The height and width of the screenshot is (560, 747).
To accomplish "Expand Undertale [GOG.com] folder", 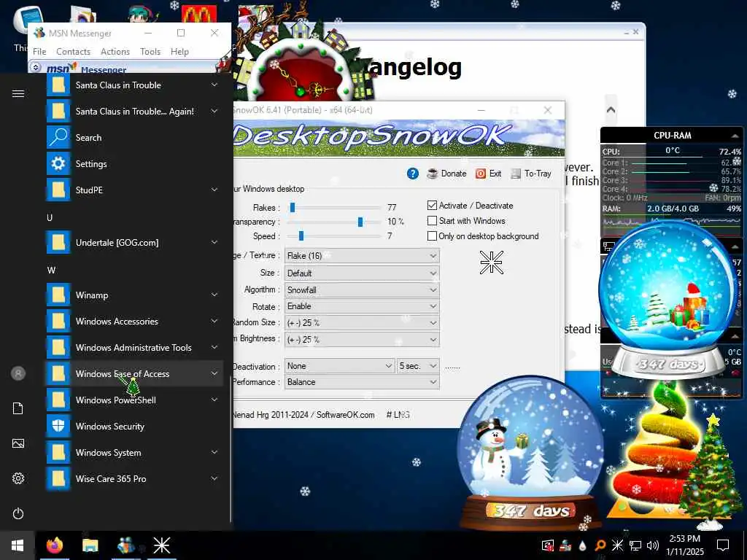I will (133, 242).
